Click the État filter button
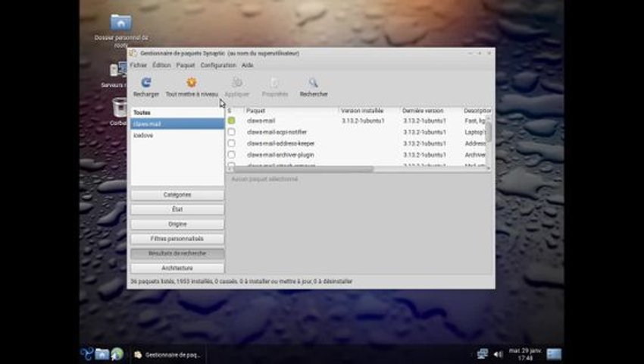This screenshot has height=364, width=644. [x=177, y=209]
